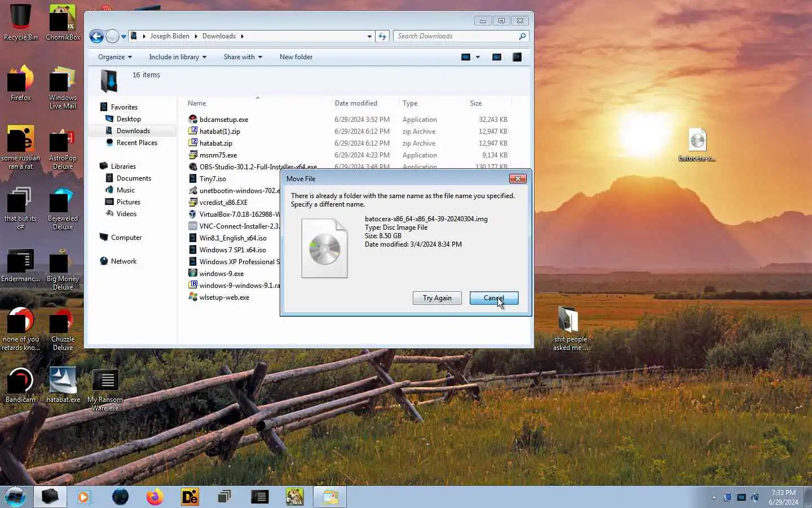Select bdcamsetup.exe file
The image size is (812, 508).
click(224, 120)
